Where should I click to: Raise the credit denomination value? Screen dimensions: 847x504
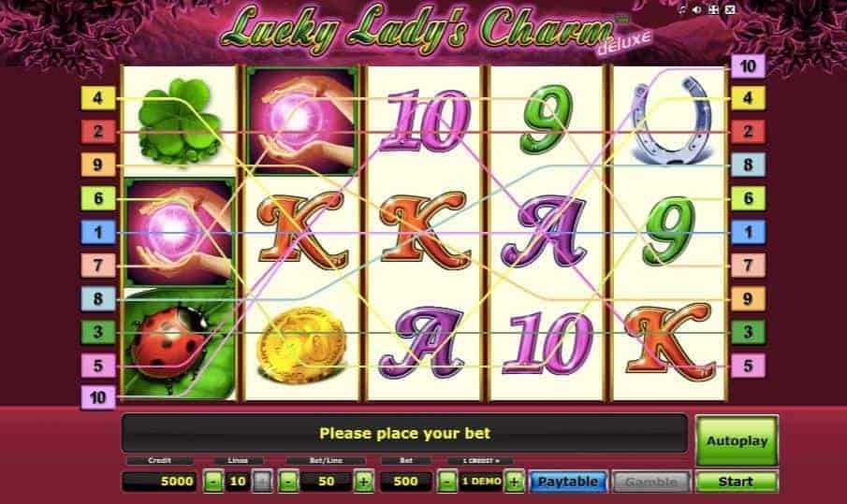click(x=514, y=481)
